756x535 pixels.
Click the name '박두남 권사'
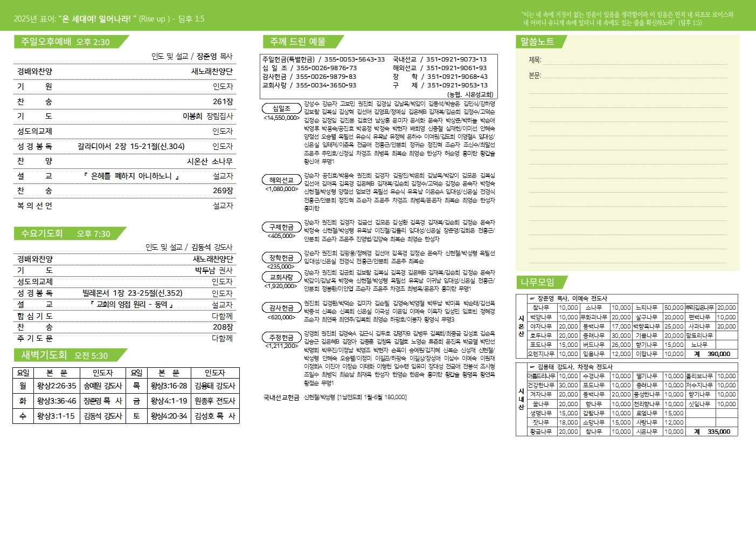point(214,270)
